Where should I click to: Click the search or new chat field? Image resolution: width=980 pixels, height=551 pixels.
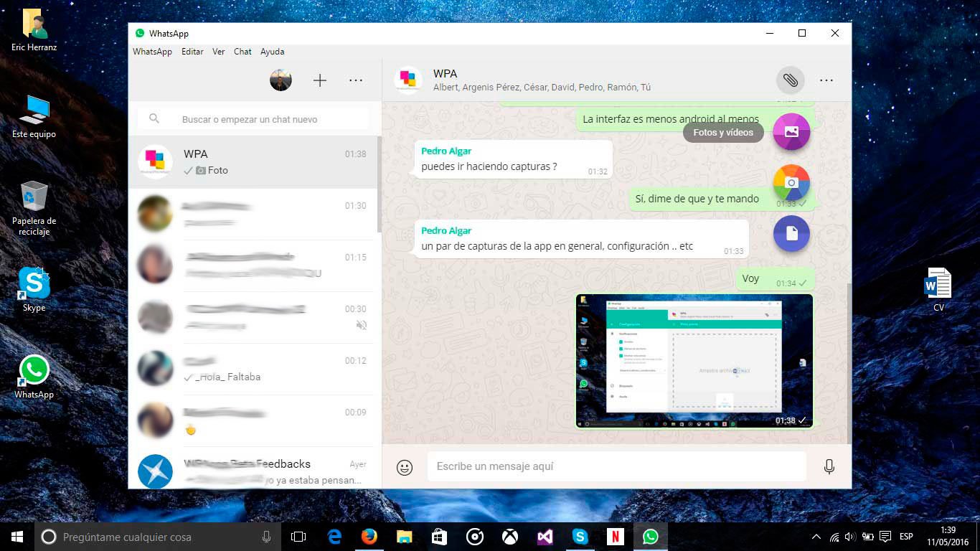pos(254,119)
